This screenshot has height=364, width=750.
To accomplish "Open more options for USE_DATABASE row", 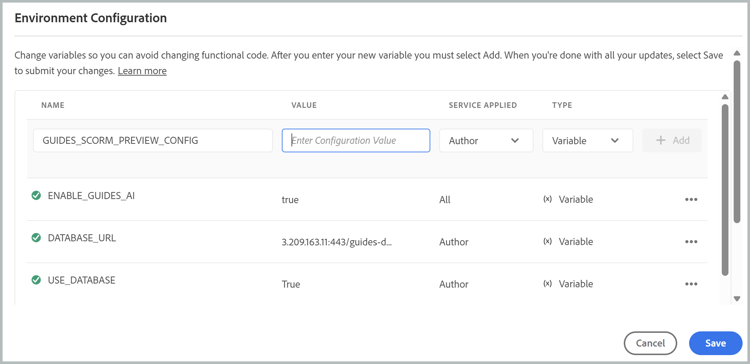I will click(x=691, y=284).
